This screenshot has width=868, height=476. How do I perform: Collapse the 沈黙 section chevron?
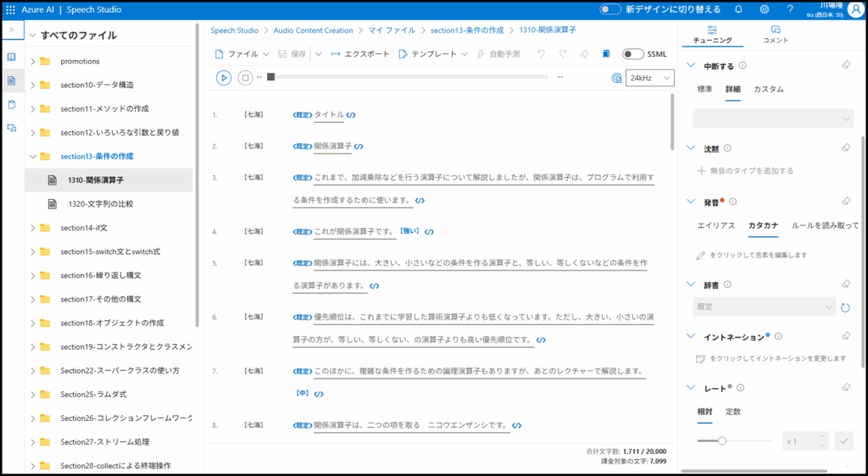(691, 148)
